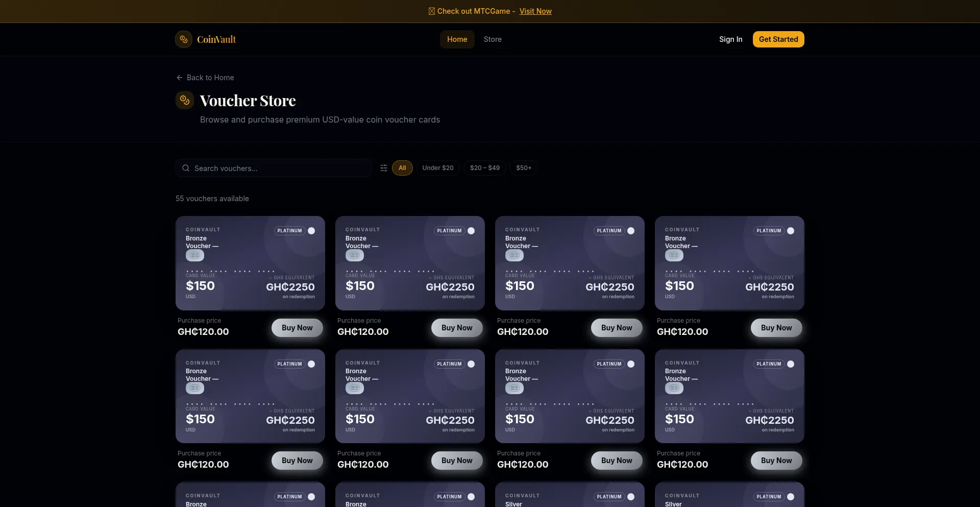Click the coin icon beside Voucher Store heading
980x507 pixels.
click(185, 100)
